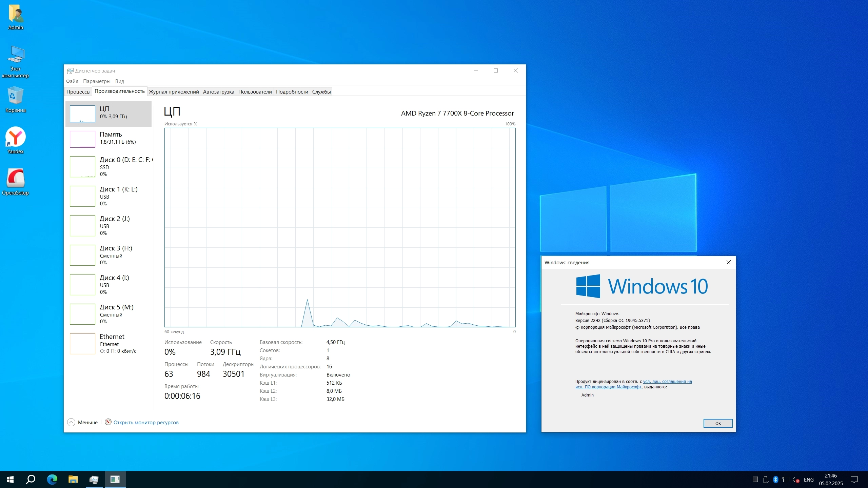Click the ENG language indicator
The image size is (868, 488).
tap(809, 480)
